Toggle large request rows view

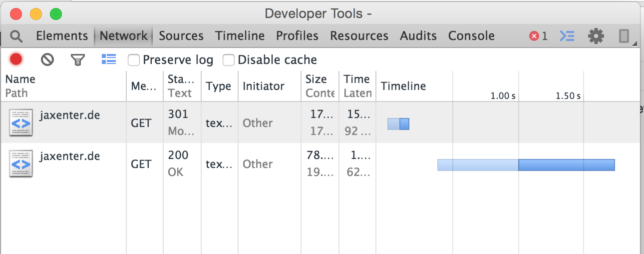coord(108,59)
